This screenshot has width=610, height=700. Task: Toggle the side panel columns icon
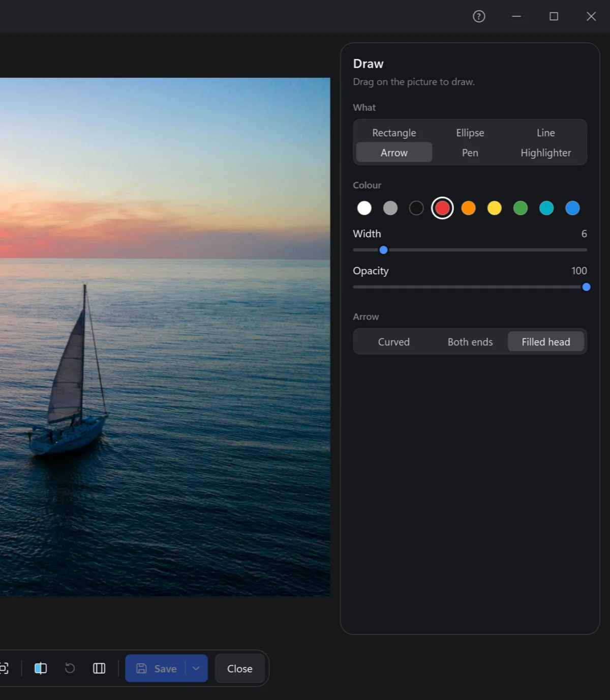point(99,668)
